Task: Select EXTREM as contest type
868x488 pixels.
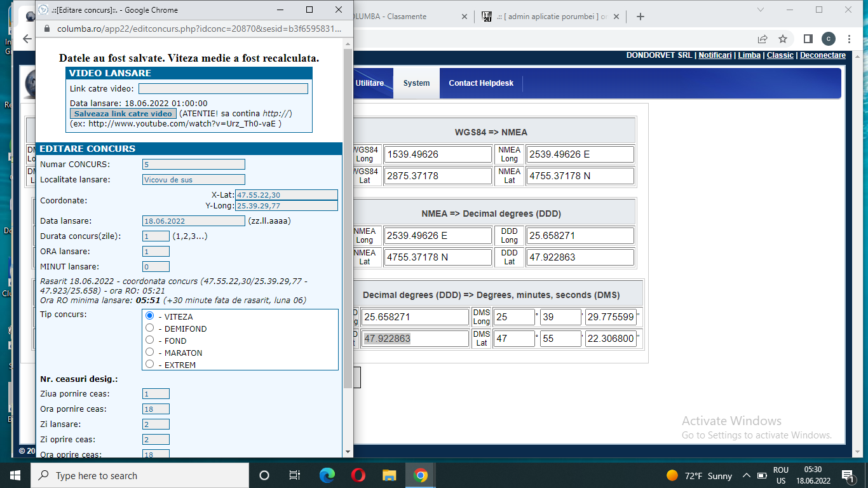Action: (150, 364)
